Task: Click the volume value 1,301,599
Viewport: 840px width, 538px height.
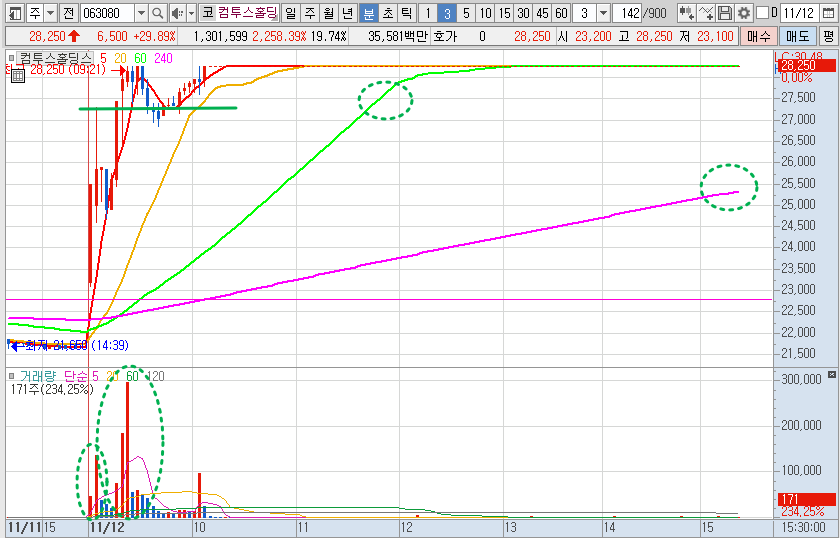Action: point(221,36)
